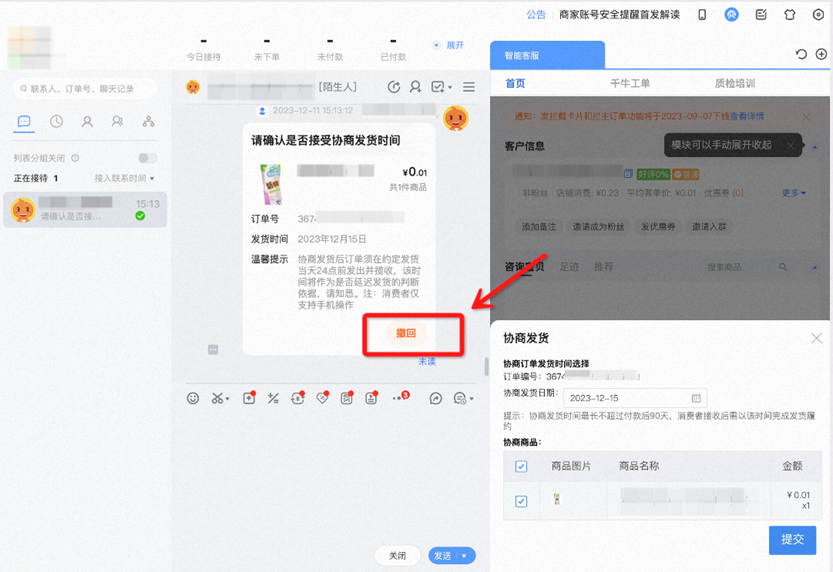Open the 公告 announcement link

pos(536,15)
